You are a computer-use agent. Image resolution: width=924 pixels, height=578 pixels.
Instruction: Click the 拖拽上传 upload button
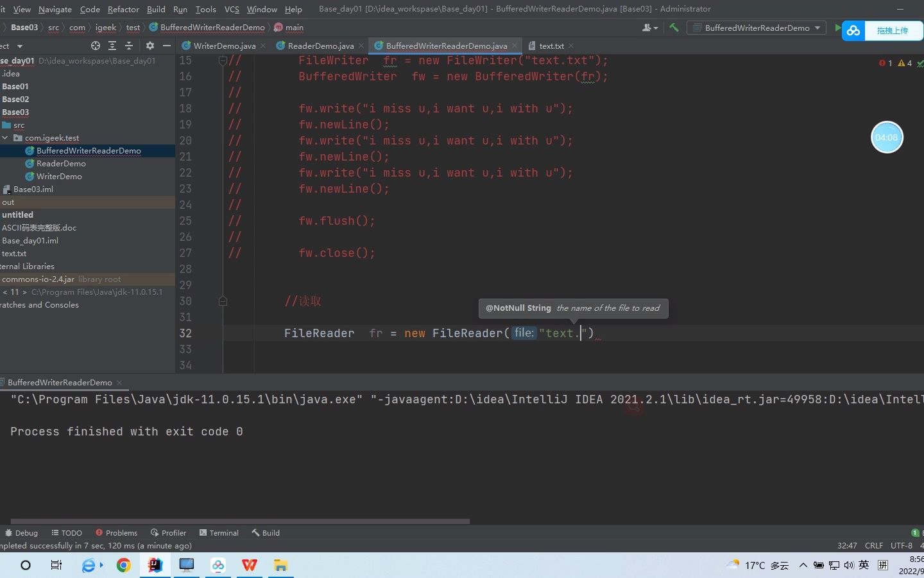click(893, 31)
